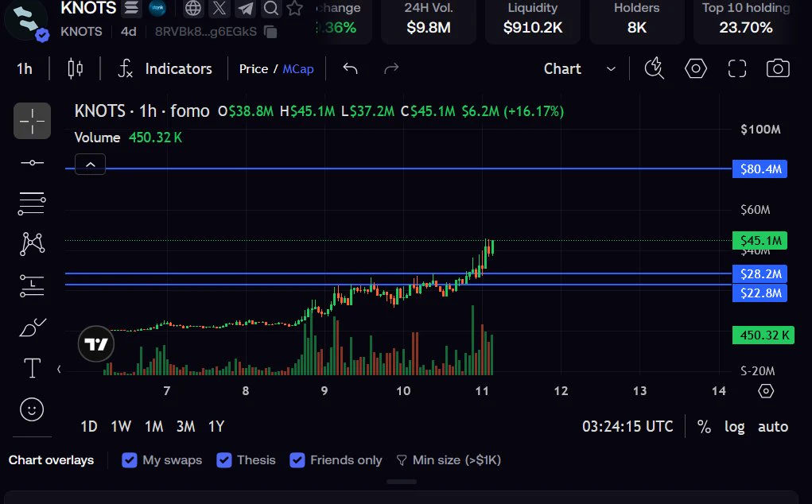Set the chart range to 1M

click(x=153, y=426)
